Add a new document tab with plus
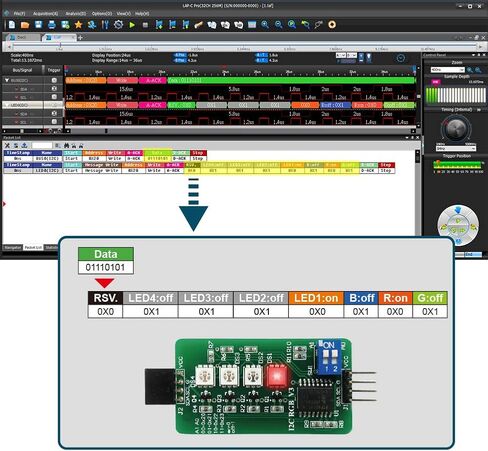 tap(80, 38)
